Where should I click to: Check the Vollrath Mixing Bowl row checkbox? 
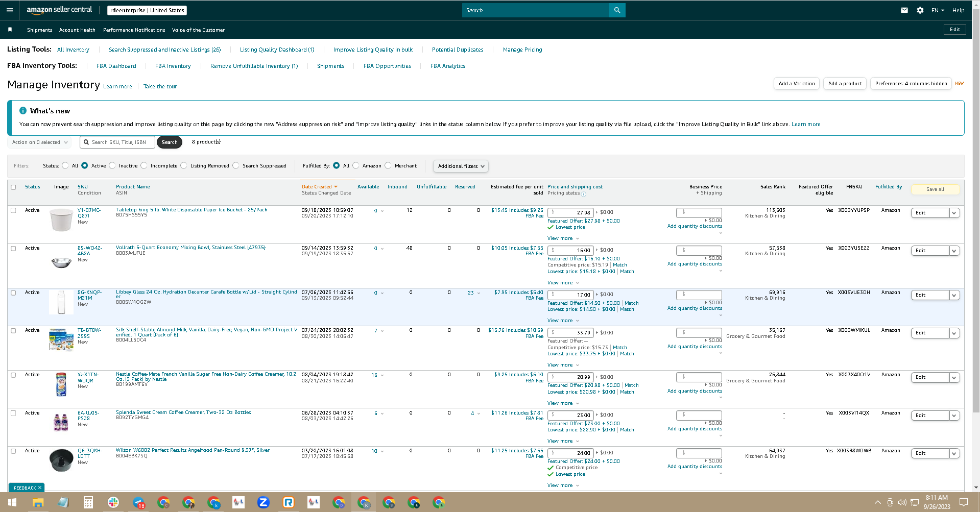click(13, 248)
